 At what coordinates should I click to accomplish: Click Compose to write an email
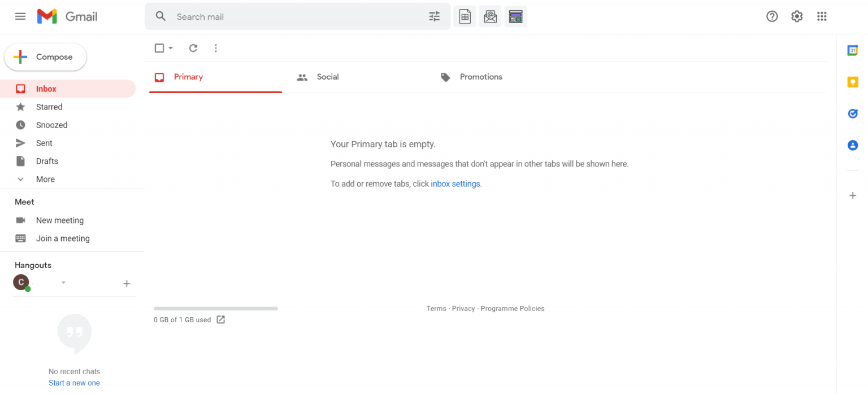coord(45,56)
